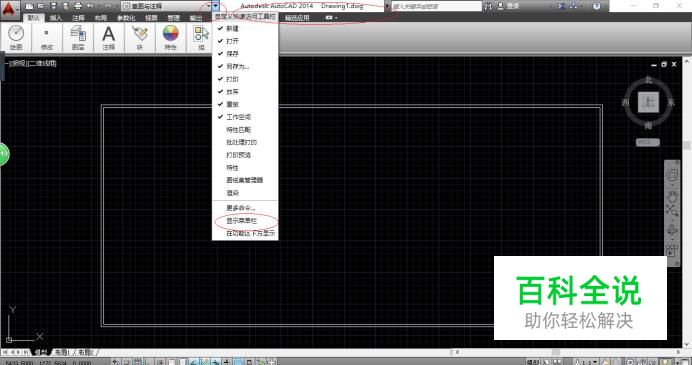Click the Undo arrow in quick access toolbar
The image size is (692, 365).
pos(90,6)
